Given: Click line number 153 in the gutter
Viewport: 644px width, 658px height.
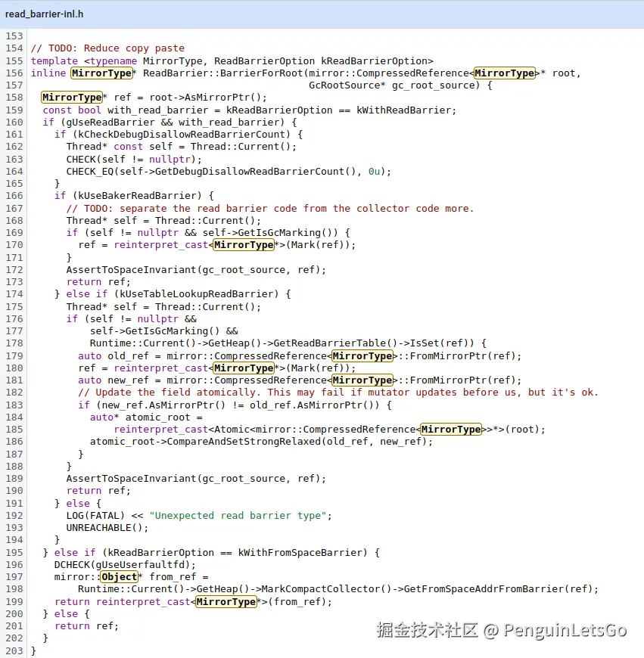Looking at the screenshot, I should (14, 36).
